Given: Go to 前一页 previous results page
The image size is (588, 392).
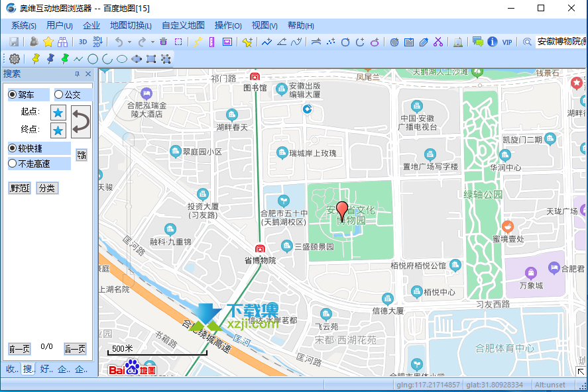Looking at the screenshot, I should point(19,349).
